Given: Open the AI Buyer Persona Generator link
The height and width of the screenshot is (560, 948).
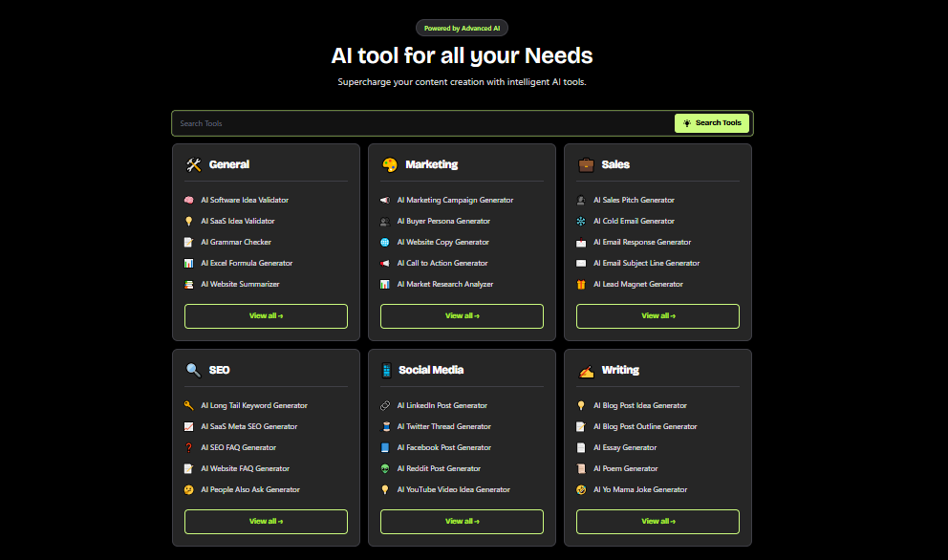Looking at the screenshot, I should coord(443,222).
